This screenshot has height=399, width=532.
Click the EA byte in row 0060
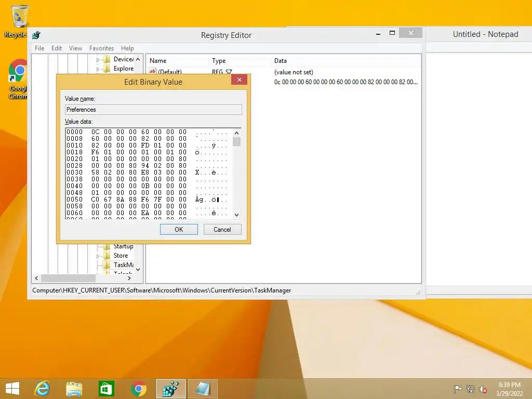click(x=145, y=213)
